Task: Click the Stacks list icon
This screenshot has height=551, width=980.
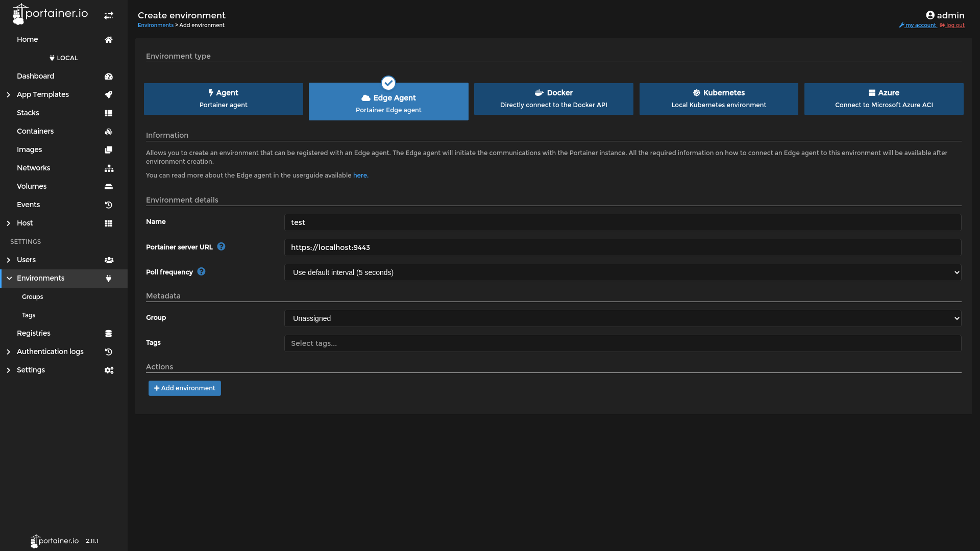Action: (109, 113)
